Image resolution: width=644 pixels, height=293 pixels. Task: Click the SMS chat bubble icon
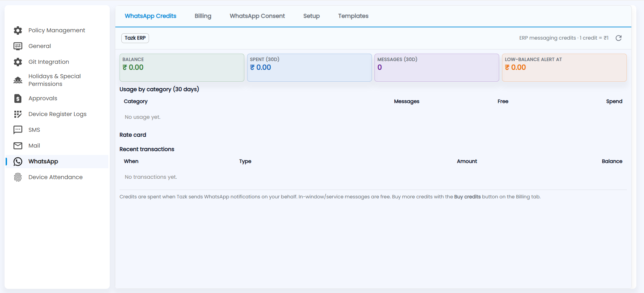click(18, 130)
